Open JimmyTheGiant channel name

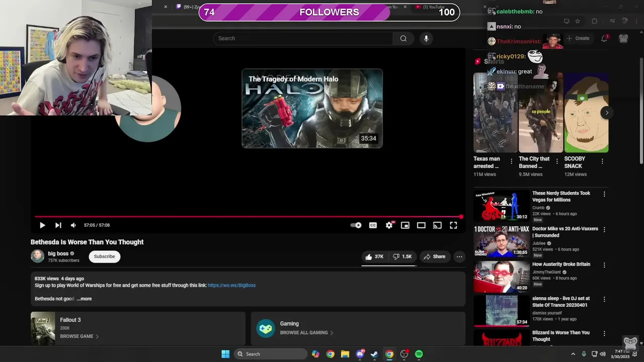pos(546,272)
